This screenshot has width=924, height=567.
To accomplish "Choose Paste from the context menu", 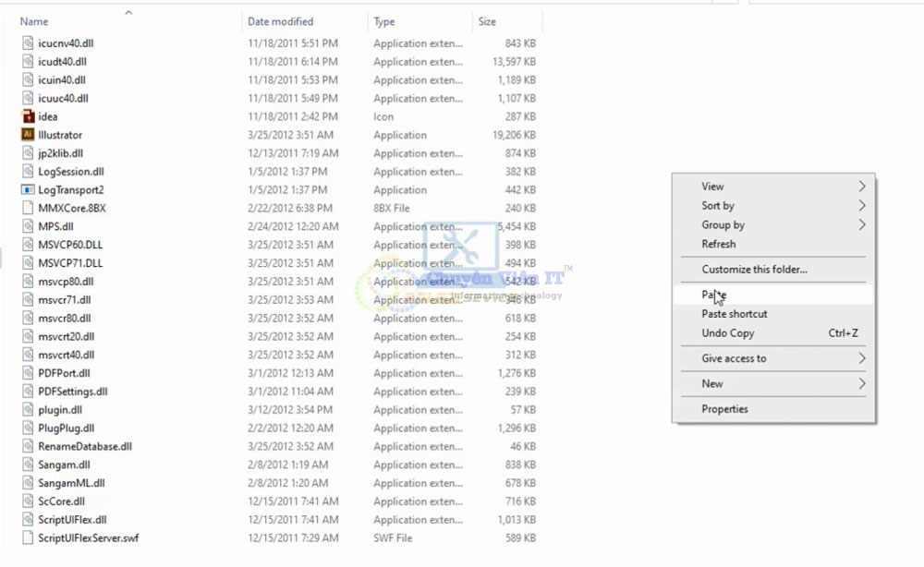I will (x=713, y=295).
